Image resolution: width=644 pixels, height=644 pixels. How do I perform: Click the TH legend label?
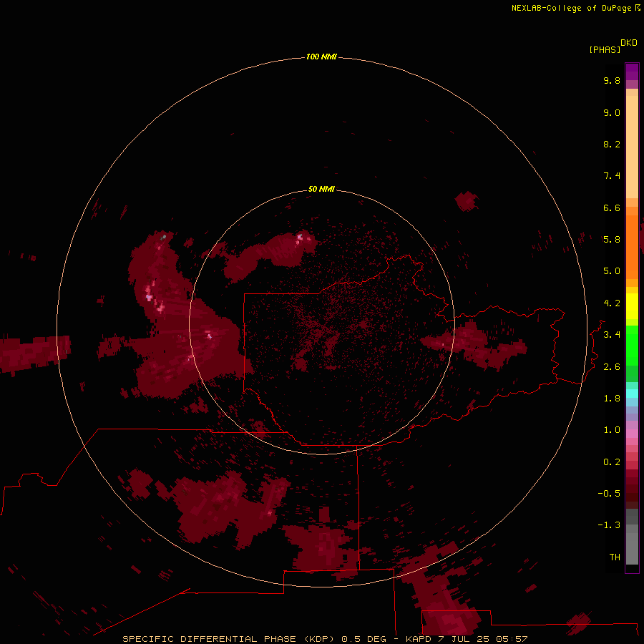click(615, 557)
